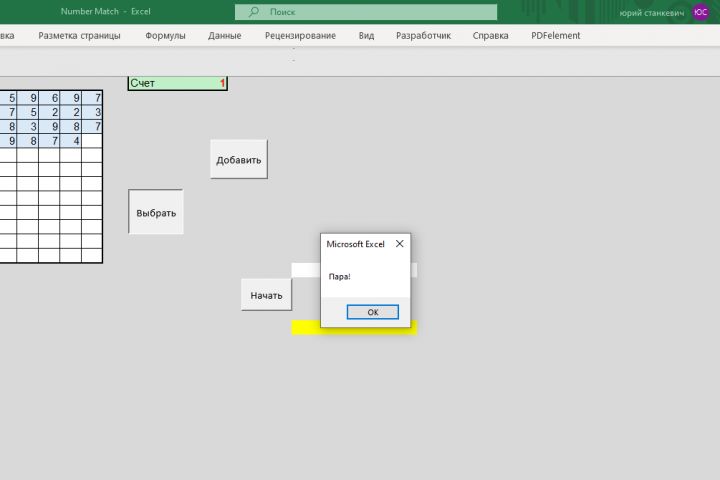Switch to the Данные tab
The height and width of the screenshot is (480, 720).
(x=225, y=35)
